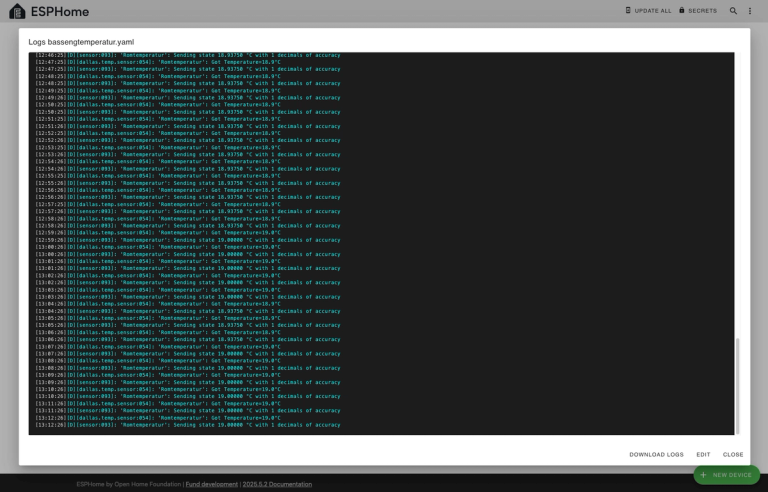Open the 2025.5.2 Documentation link
768x492 pixels.
point(277,484)
